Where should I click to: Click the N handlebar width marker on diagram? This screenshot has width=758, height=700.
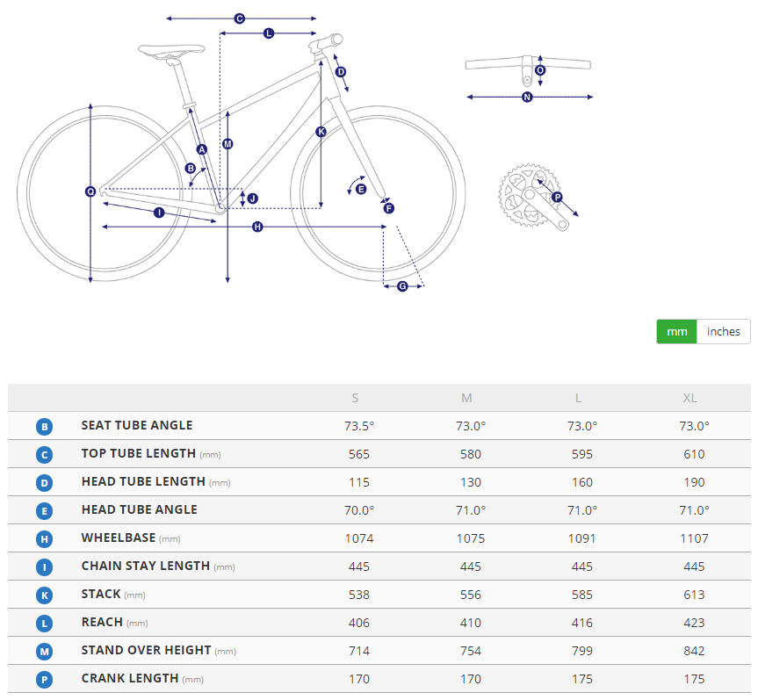point(527,97)
